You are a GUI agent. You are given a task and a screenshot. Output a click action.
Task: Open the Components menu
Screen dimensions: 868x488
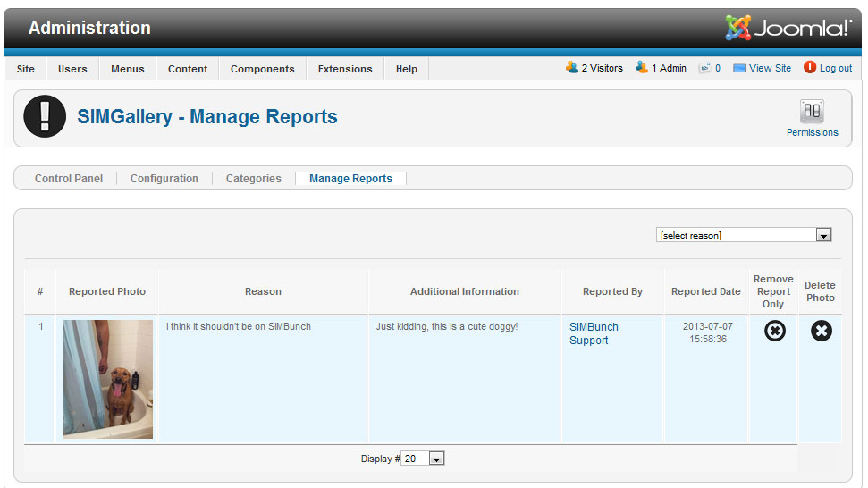[263, 69]
